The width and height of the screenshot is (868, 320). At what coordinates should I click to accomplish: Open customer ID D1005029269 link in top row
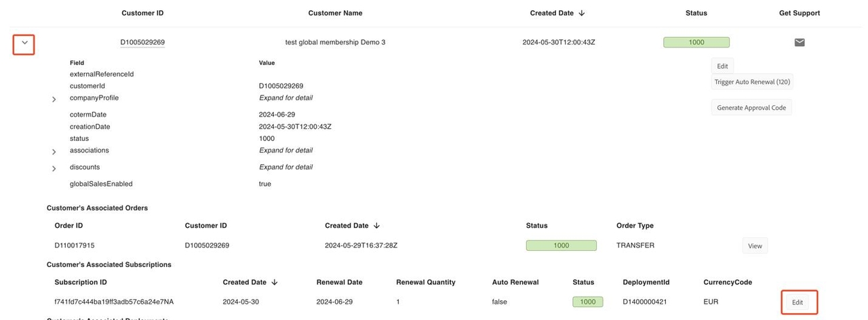point(142,42)
